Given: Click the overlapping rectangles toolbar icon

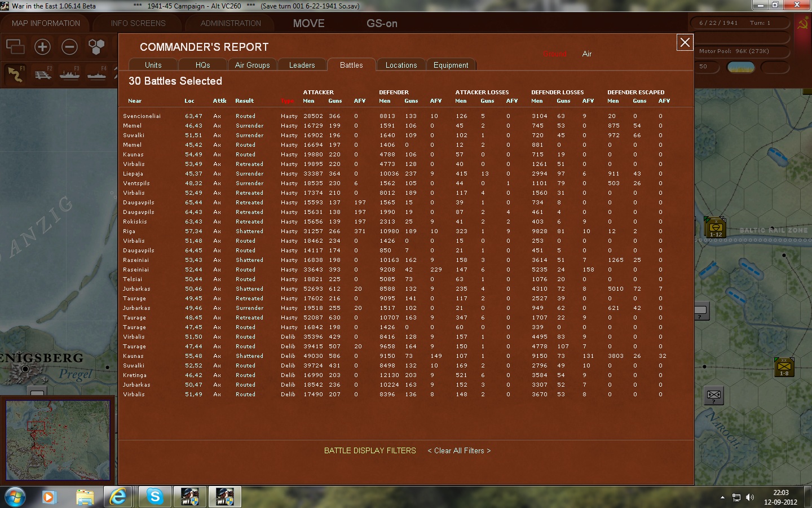Looking at the screenshot, I should click(15, 46).
